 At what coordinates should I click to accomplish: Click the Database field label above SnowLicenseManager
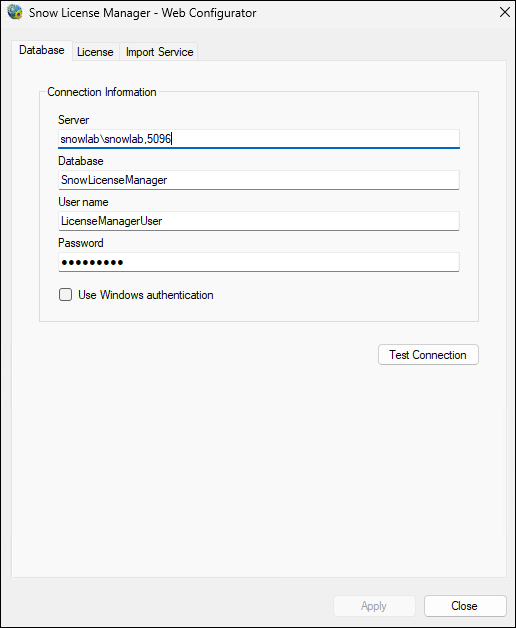tap(81, 161)
